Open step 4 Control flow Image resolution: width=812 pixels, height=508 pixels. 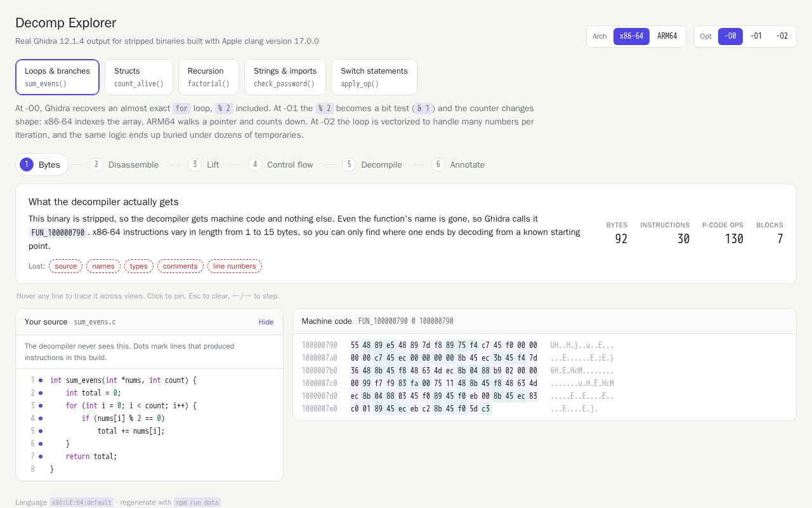pyautogui.click(x=281, y=164)
